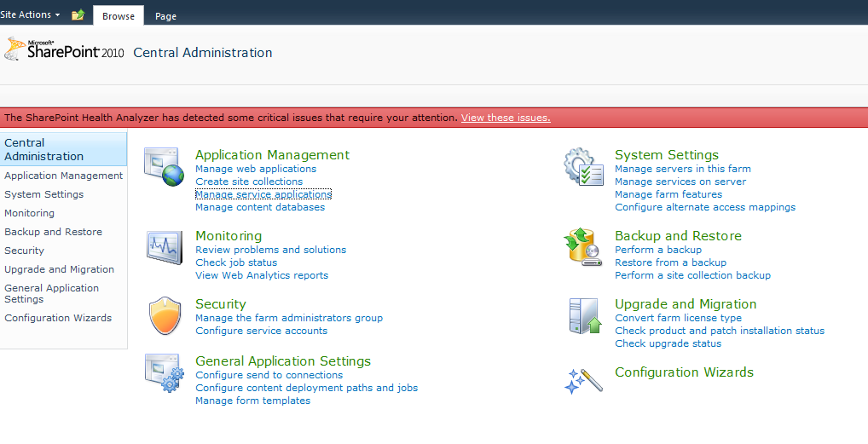Go to Manage web applications
Screen dimensions: 868x444
click(255, 169)
